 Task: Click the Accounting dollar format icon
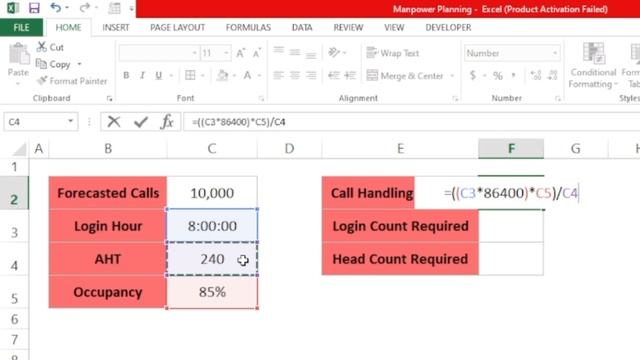[x=473, y=76]
